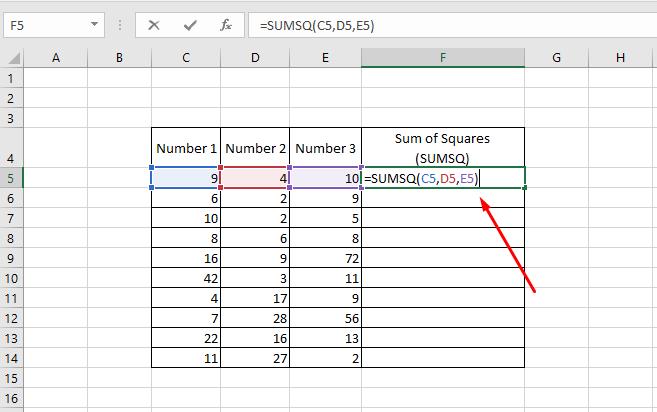Expand the Name Box dropdown arrow

94,24
